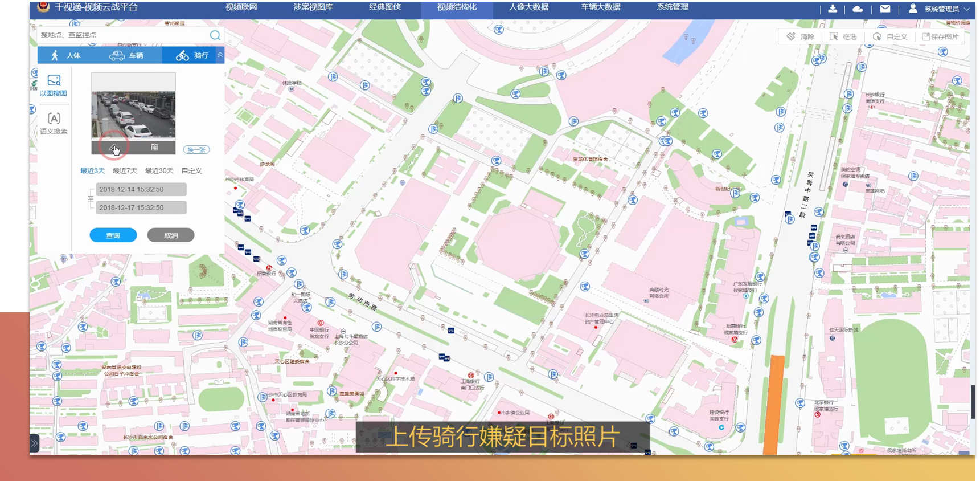Screen dimensions: 980x481
Task: Switch to the 车辆 tab
Action: [x=126, y=55]
